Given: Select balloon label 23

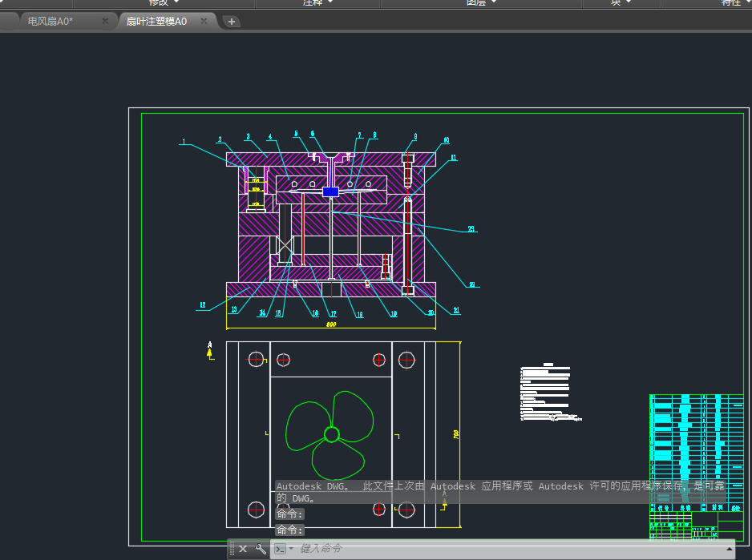Looking at the screenshot, I should coord(471,228).
